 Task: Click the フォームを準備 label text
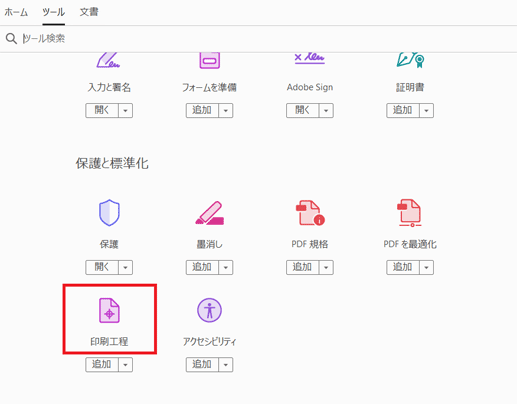pyautogui.click(x=209, y=87)
